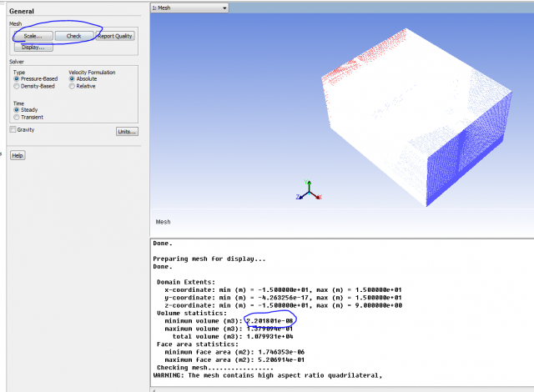
Task: Enable the Gravity checkbox
Action: click(13, 130)
